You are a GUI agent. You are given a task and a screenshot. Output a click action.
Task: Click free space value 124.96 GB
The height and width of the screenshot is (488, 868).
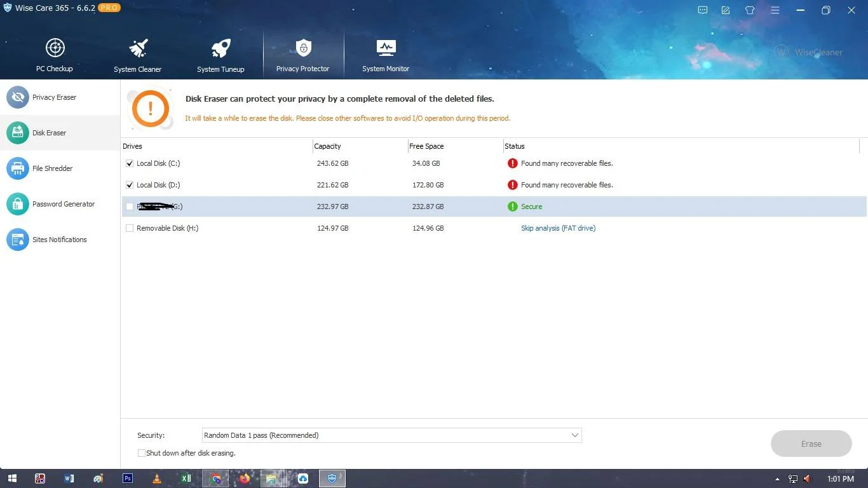[x=428, y=228]
